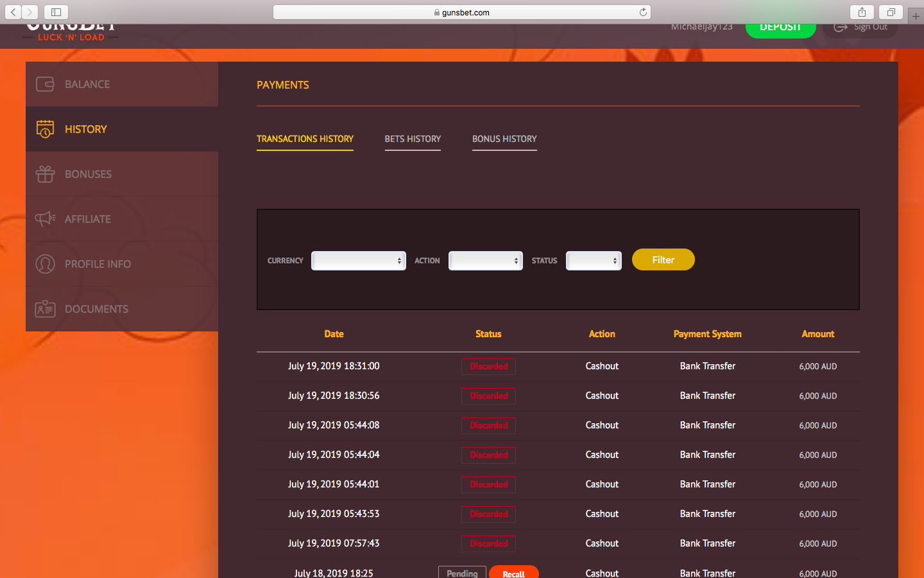
Task: Open the Status dropdown
Action: 594,261
